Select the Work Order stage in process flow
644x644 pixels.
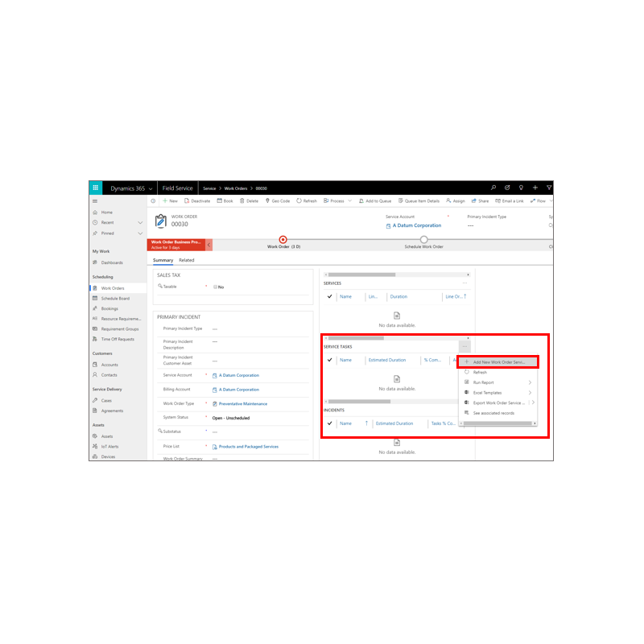283,239
